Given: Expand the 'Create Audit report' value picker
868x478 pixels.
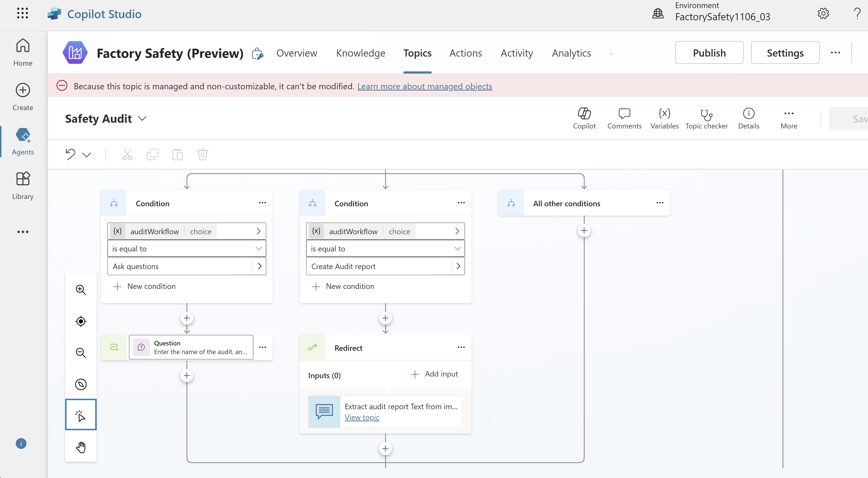Looking at the screenshot, I should pos(458,266).
